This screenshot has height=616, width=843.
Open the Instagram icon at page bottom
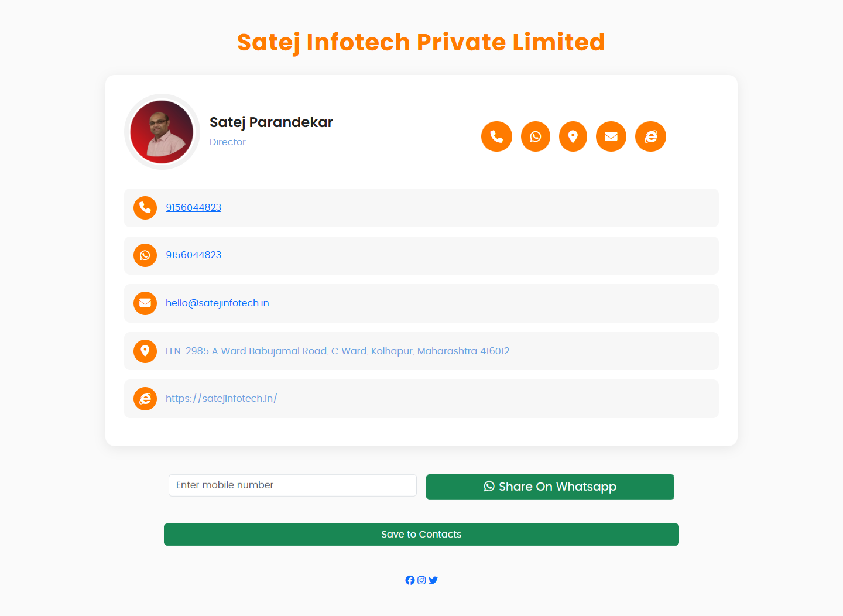tap(421, 580)
